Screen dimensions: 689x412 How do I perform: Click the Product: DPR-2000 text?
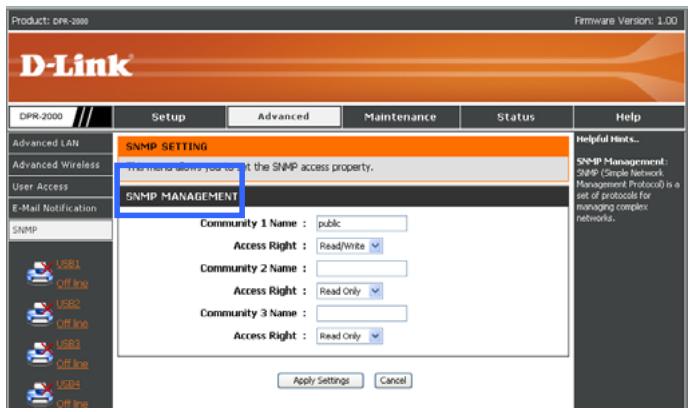coord(50,21)
